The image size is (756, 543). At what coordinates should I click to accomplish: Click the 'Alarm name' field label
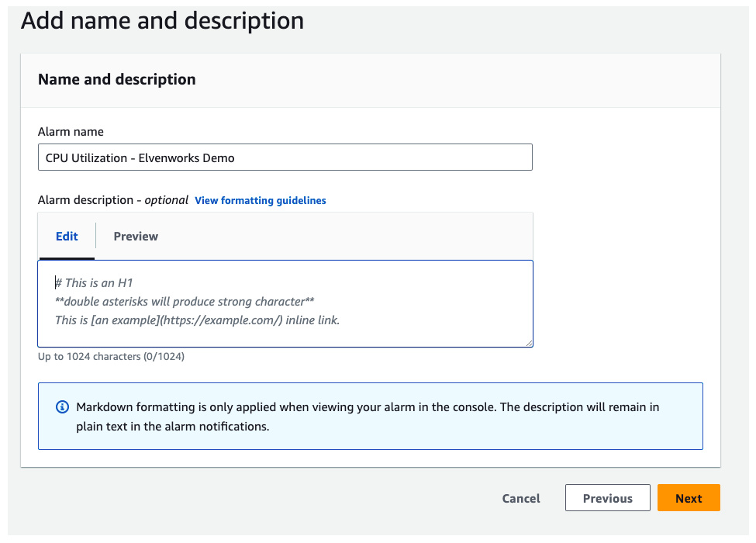[71, 132]
